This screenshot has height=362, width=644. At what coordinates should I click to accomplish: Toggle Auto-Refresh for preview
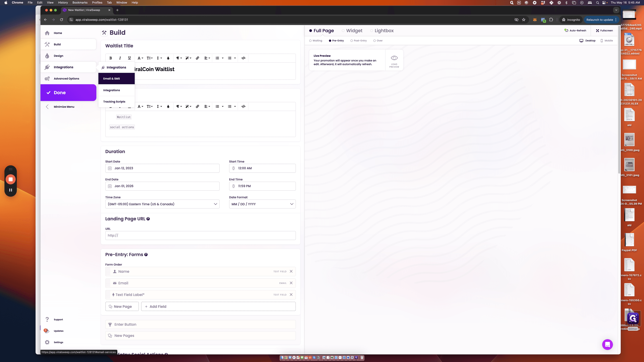pos(575,31)
